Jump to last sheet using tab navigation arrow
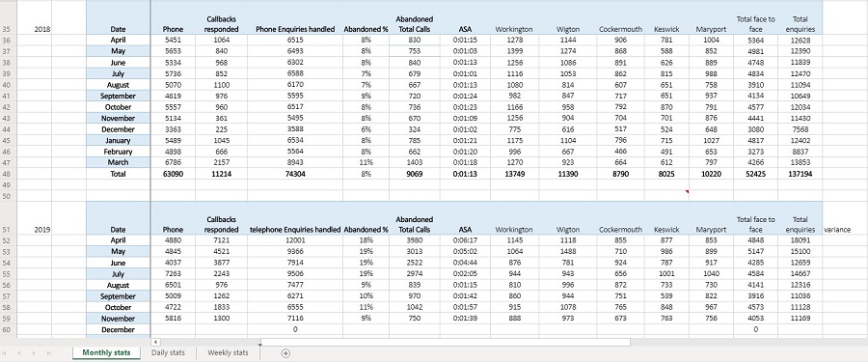 click(x=49, y=353)
